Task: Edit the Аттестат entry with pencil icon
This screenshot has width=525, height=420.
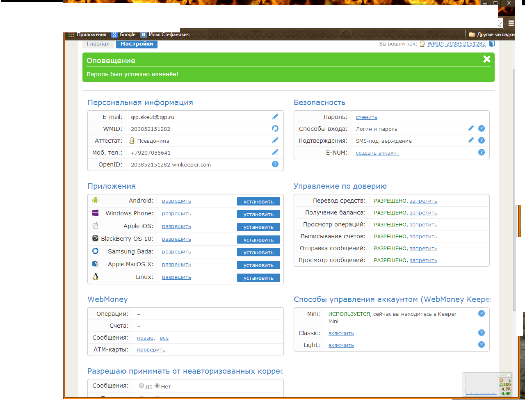Action: pyautogui.click(x=275, y=141)
